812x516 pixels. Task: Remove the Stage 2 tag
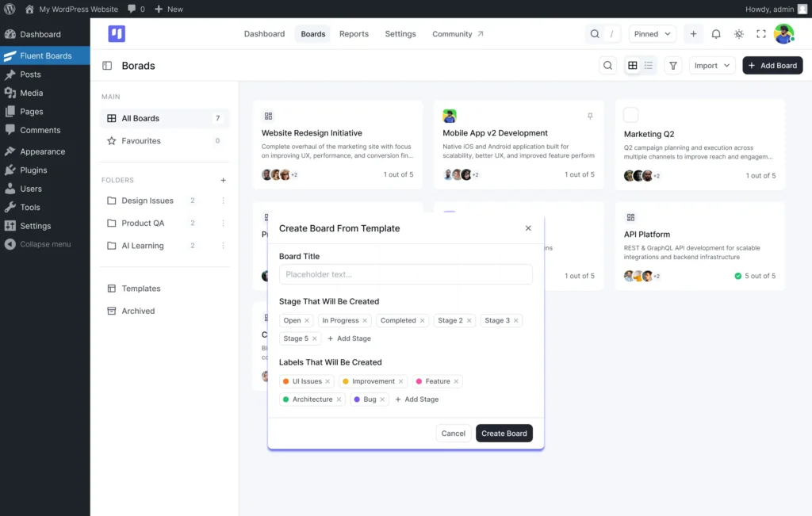pos(469,320)
